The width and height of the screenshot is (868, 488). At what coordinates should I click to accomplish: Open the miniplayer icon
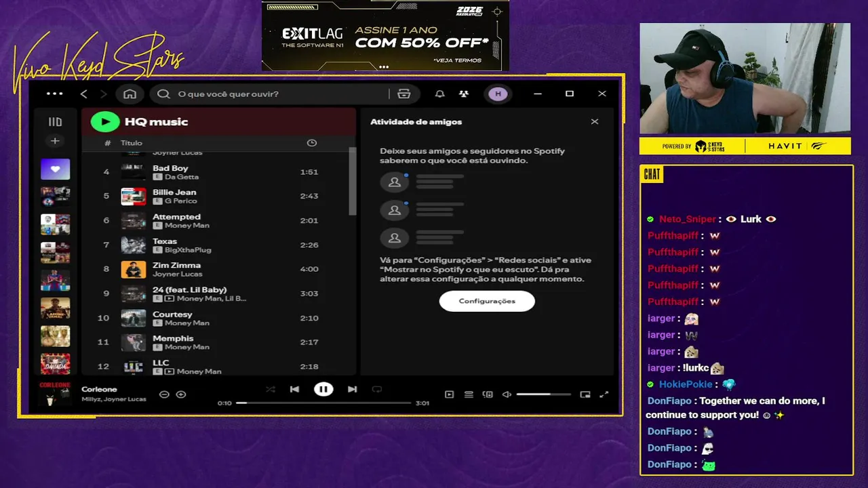coord(585,394)
